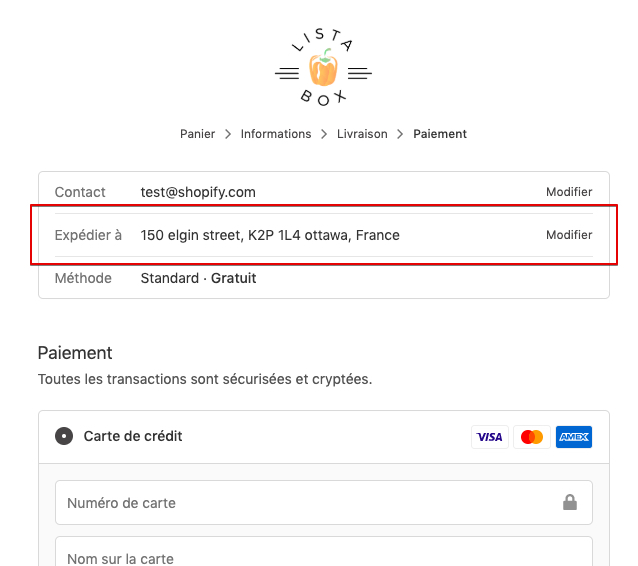Click the chevron before Paiement breadcrumb
638x566 pixels.
(400, 134)
